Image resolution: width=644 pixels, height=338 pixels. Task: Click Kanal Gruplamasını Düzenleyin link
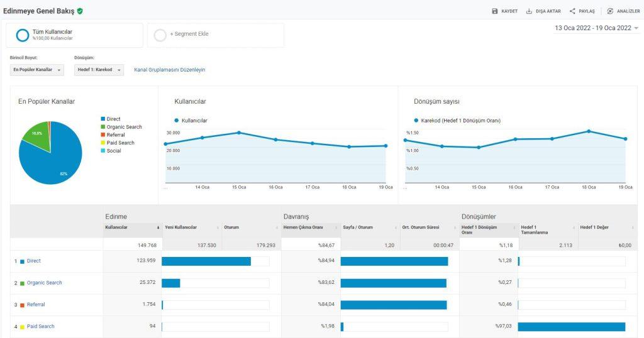coord(170,70)
